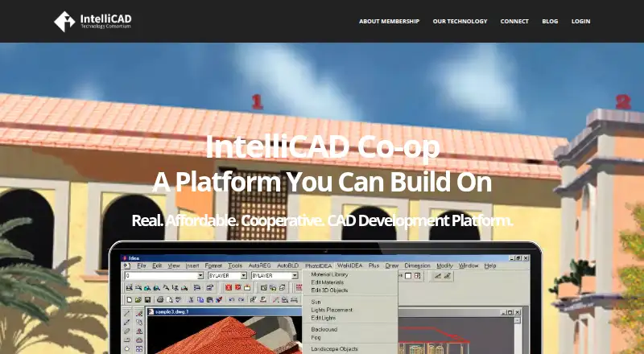Open the Modify menu in Idea window
The width and height of the screenshot is (644, 354).
(444, 265)
